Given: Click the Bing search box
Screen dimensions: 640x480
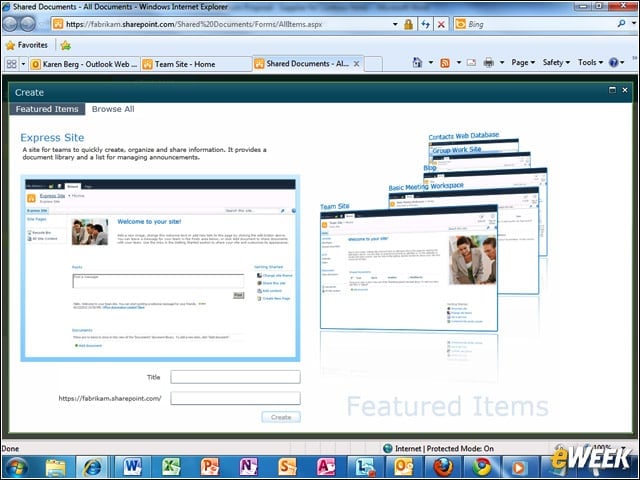Looking at the screenshot, I should click(x=539, y=24).
